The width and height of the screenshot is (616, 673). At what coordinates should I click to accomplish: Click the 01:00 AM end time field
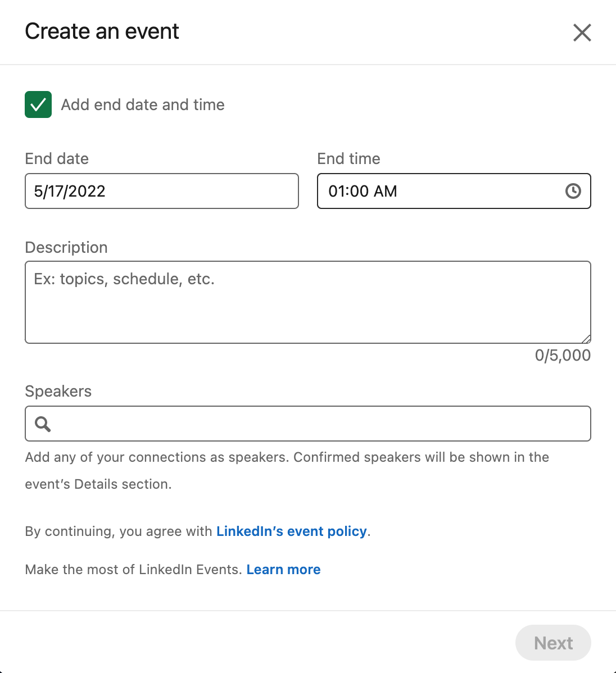tap(438, 191)
